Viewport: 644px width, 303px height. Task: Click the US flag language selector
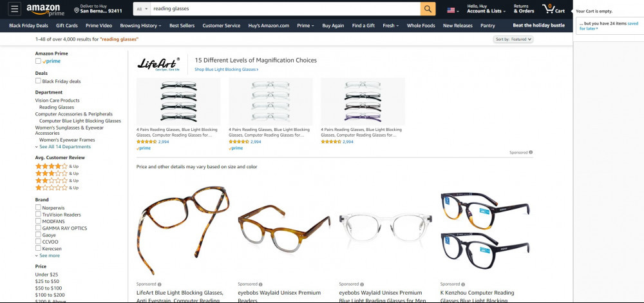point(453,10)
